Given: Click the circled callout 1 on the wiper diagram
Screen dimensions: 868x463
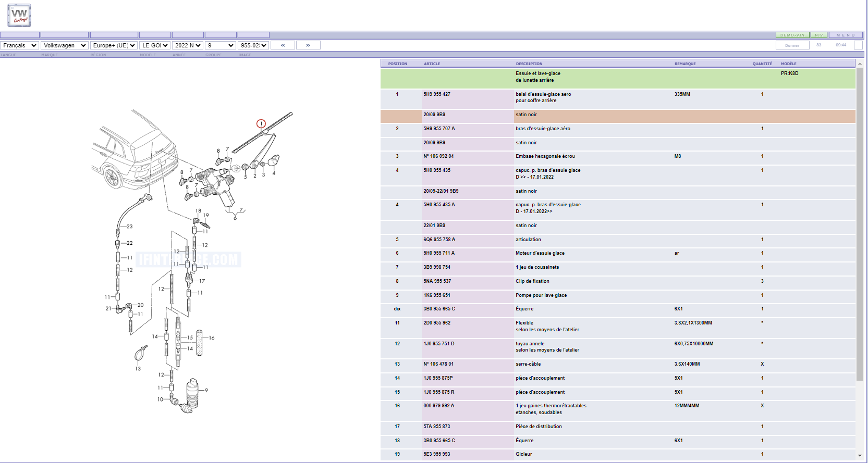Looking at the screenshot, I should tap(261, 123).
